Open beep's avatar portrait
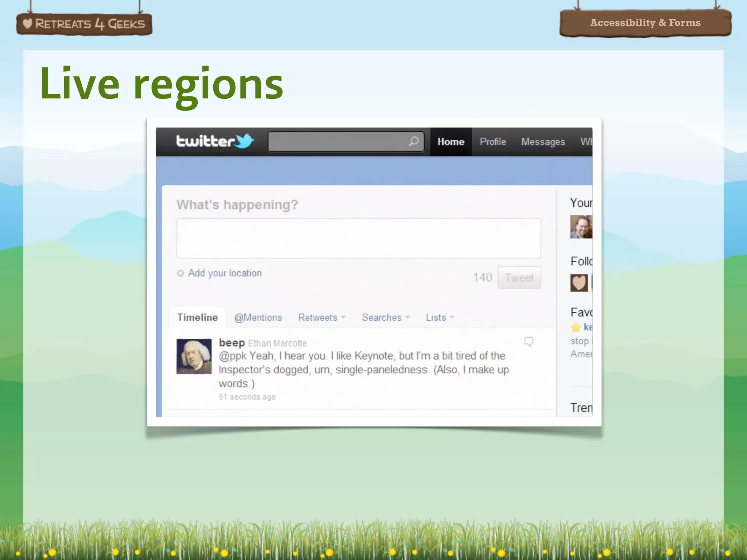Viewport: 747px width, 560px height. pos(194,356)
